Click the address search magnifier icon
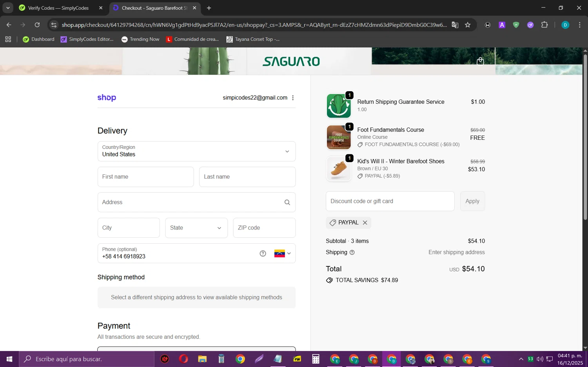This screenshot has height=367, width=588. pos(287,202)
